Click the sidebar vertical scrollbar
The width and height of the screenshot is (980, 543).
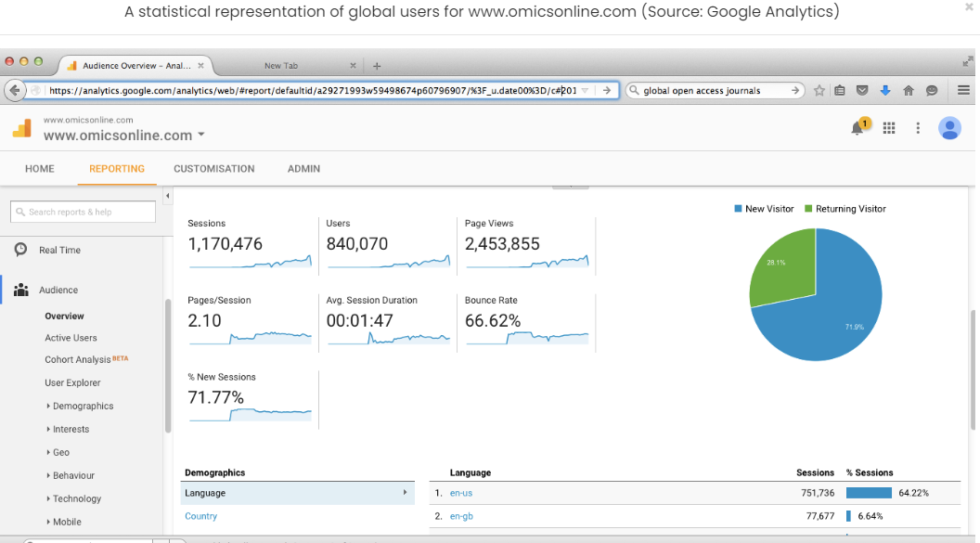click(x=167, y=366)
